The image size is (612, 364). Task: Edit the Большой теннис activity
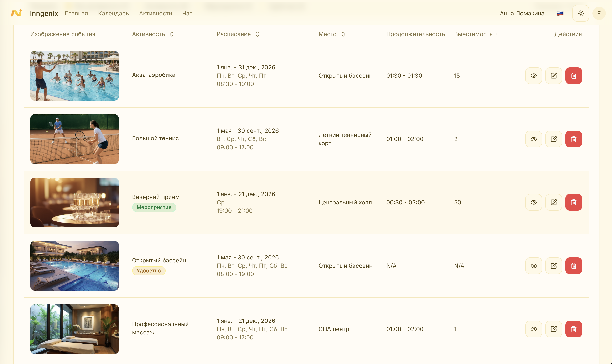click(x=554, y=139)
